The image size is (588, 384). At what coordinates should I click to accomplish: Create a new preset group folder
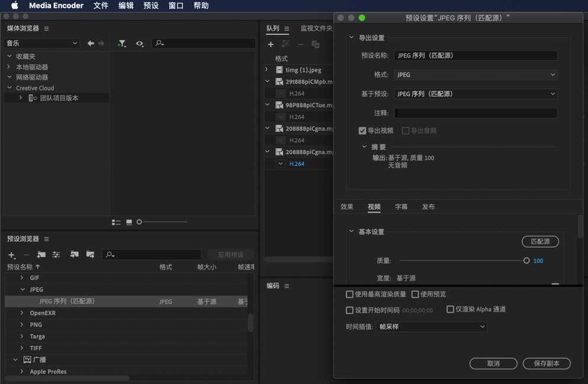(41, 254)
